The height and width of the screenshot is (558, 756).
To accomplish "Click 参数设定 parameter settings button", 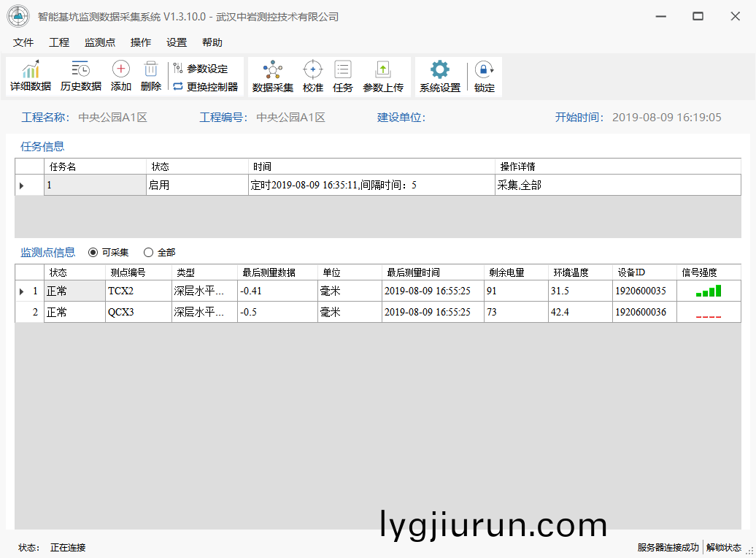I will [201, 69].
